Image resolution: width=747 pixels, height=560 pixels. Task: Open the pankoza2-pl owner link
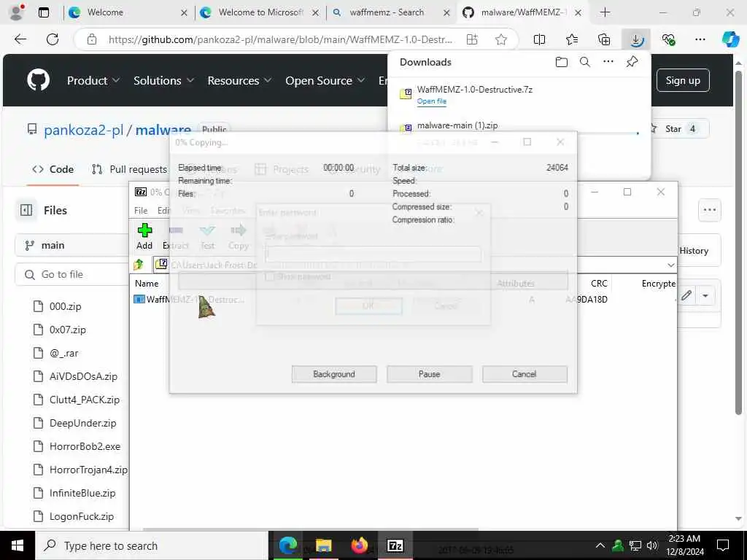click(x=83, y=130)
